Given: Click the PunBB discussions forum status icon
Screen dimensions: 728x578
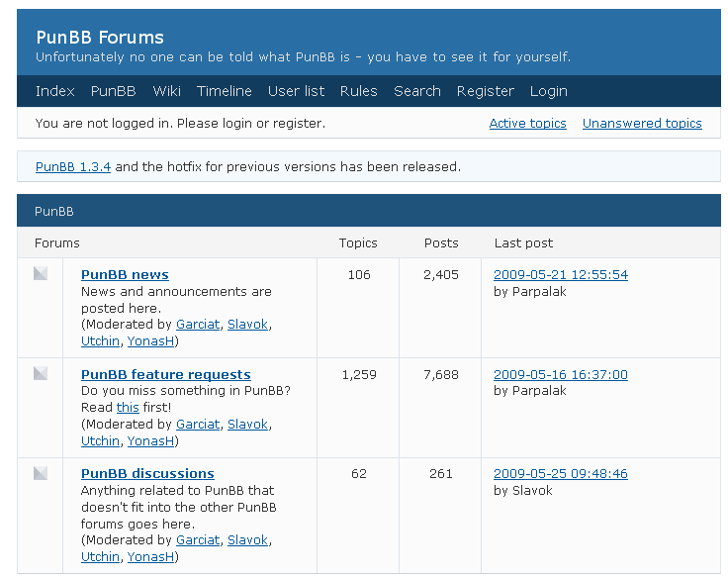Looking at the screenshot, I should 41,473.
